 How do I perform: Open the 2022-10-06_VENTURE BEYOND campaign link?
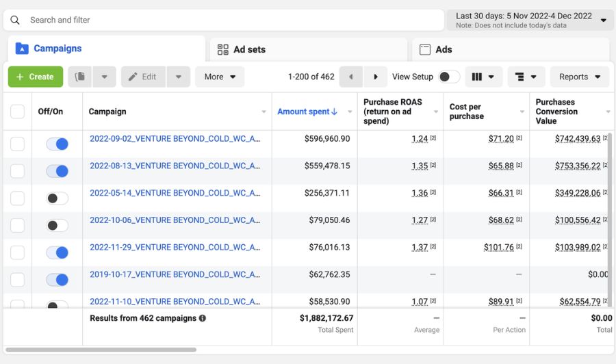point(175,220)
